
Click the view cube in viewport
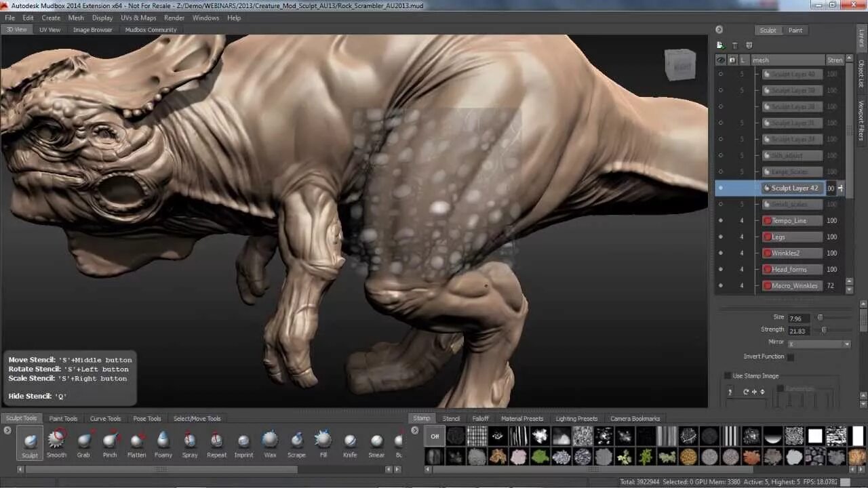click(679, 64)
